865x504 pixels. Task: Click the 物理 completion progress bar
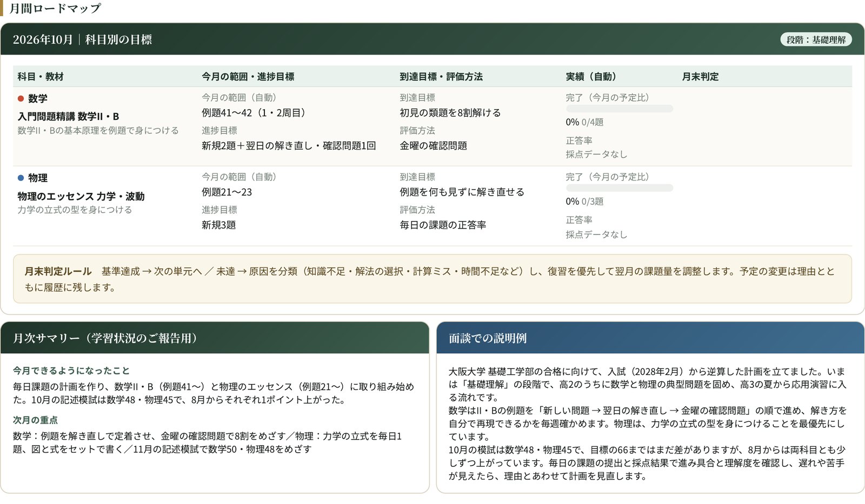click(x=619, y=188)
